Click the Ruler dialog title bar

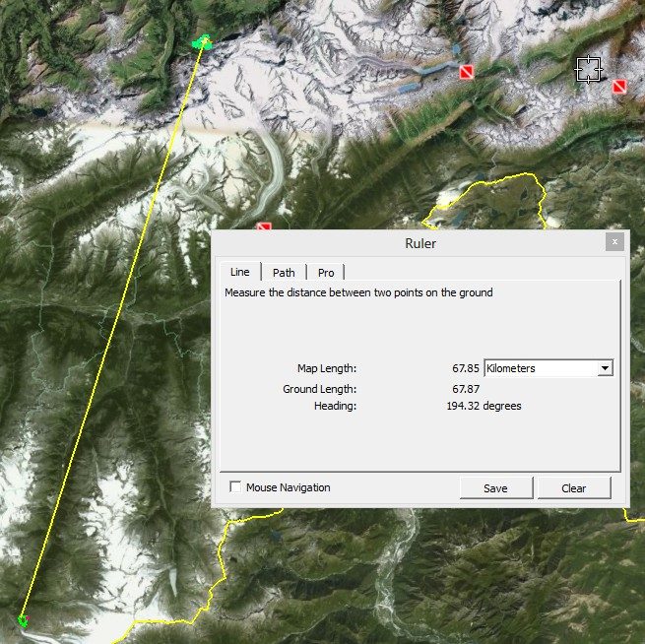pyautogui.click(x=420, y=243)
